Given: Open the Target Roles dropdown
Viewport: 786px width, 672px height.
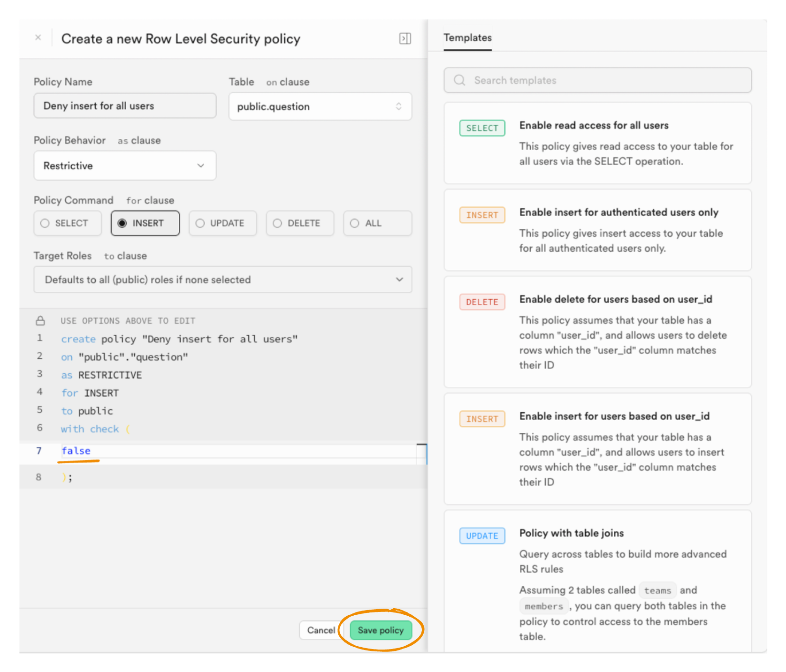Looking at the screenshot, I should 222,279.
